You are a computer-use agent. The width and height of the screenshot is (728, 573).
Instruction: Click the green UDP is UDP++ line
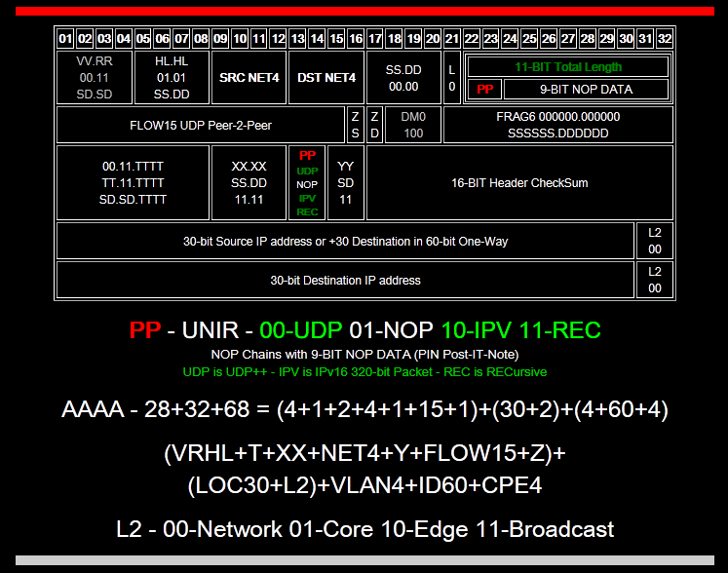[x=364, y=372]
